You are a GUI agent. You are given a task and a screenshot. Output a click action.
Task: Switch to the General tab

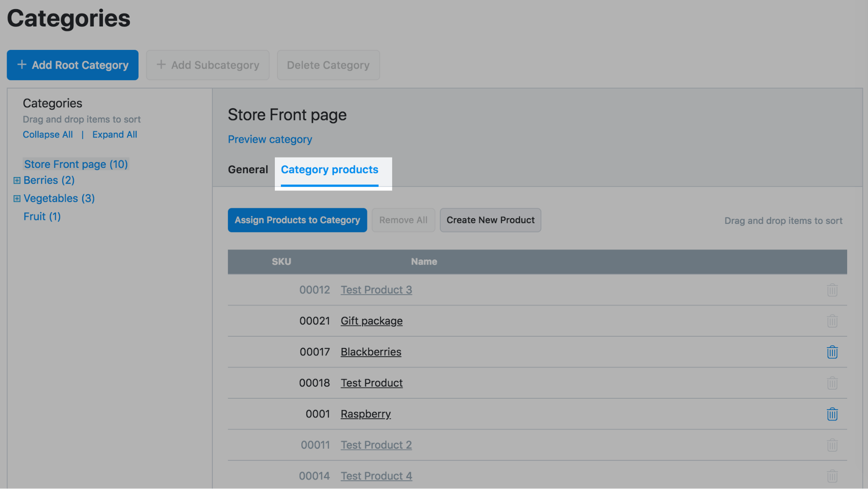tap(248, 170)
